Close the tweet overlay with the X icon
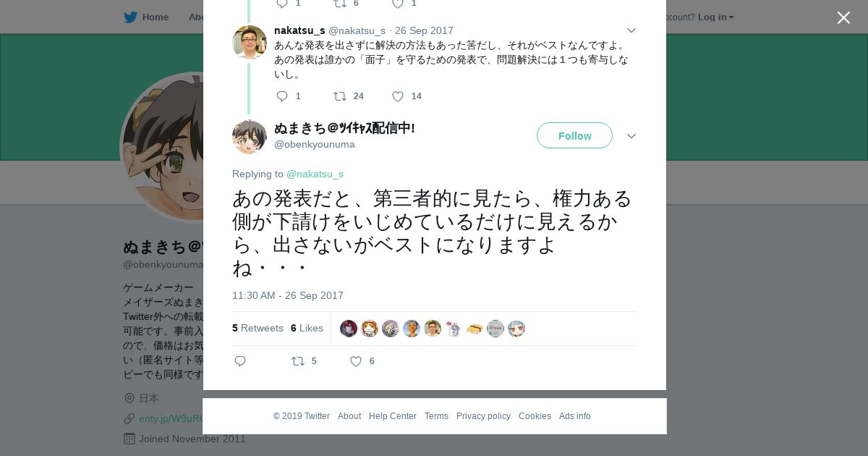868x456 pixels. [x=843, y=17]
